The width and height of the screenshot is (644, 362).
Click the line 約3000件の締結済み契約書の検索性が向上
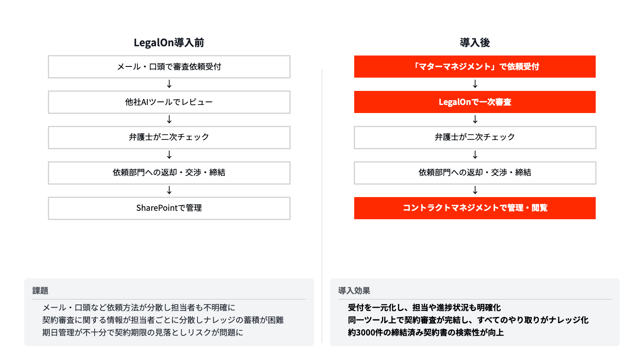click(426, 333)
